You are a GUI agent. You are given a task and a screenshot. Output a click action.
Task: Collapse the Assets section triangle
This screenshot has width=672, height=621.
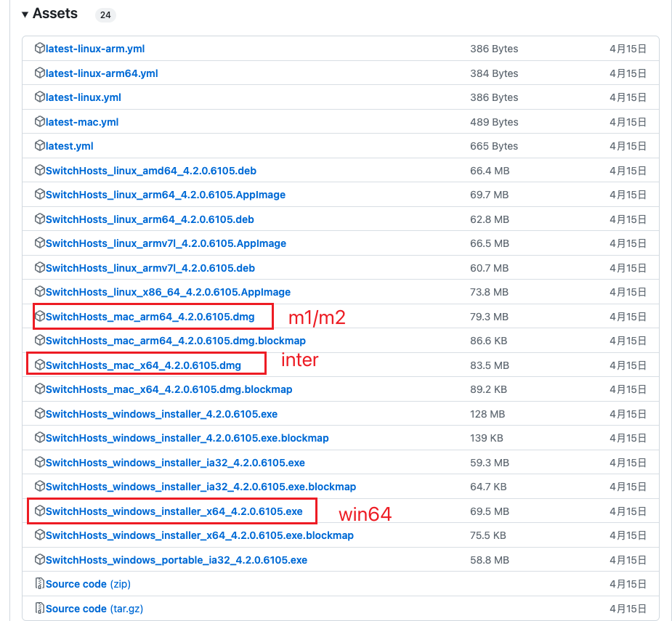(x=25, y=15)
